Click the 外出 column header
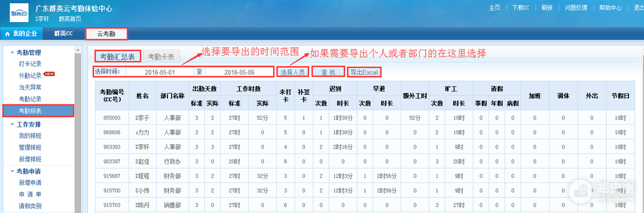 point(591,95)
